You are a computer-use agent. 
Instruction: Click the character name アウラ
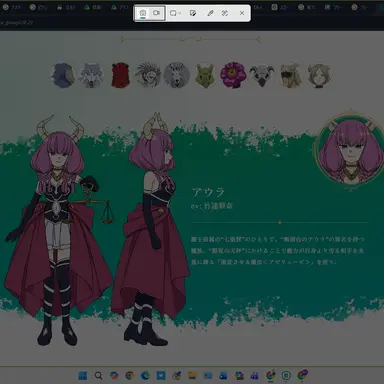pyautogui.click(x=208, y=192)
